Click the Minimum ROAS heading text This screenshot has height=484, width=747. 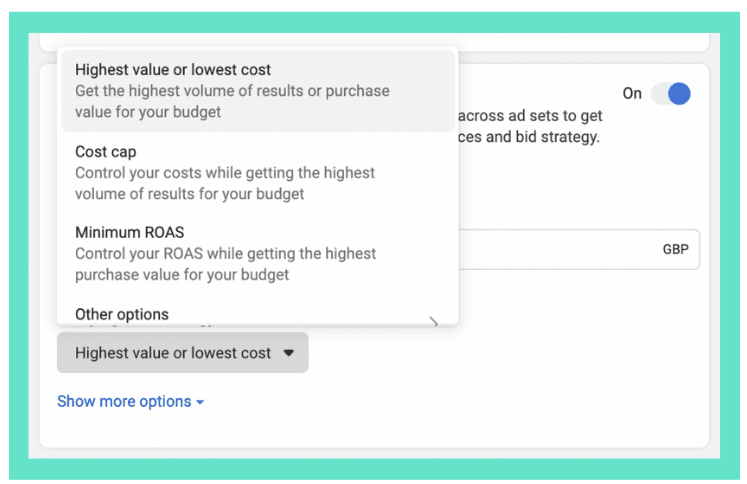coord(129,233)
